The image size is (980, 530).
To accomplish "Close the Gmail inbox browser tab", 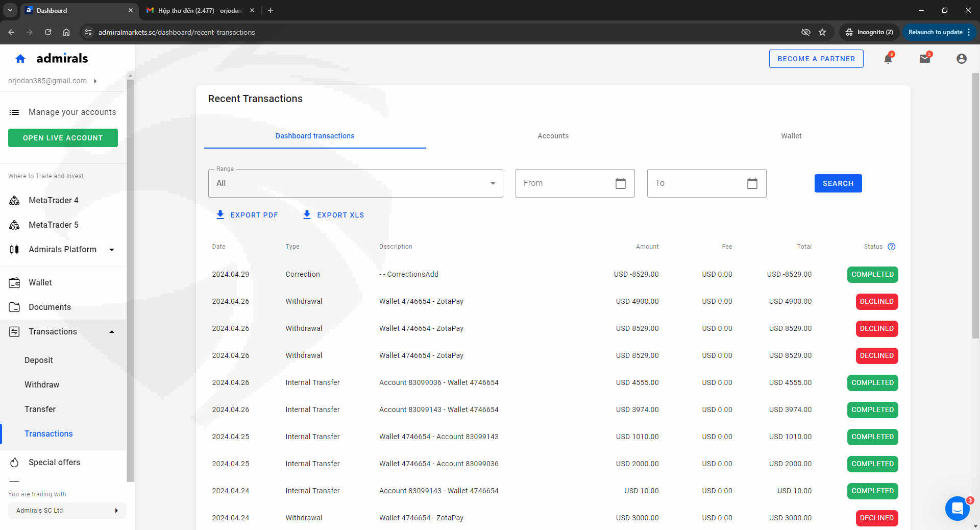I will [252, 10].
